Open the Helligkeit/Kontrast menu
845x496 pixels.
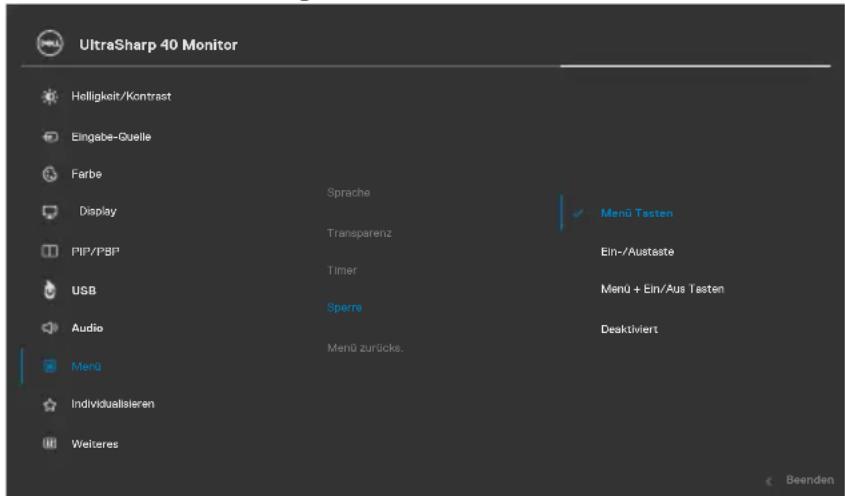click(x=121, y=97)
